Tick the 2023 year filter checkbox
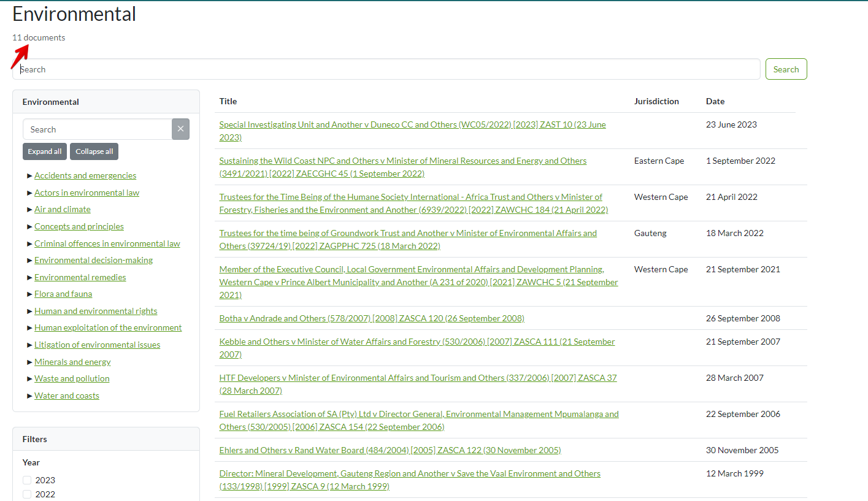Viewport: 868px width, 501px height. 27,480
